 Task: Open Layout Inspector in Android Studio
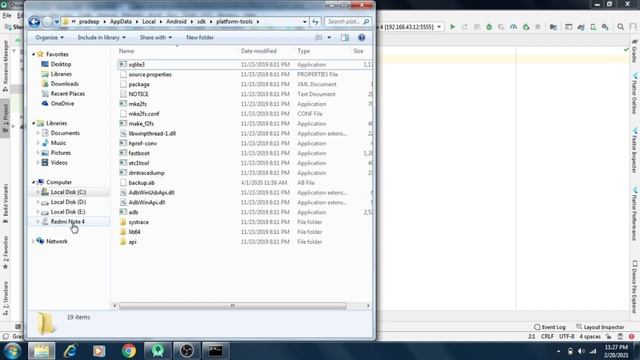pyautogui.click(x=600, y=327)
